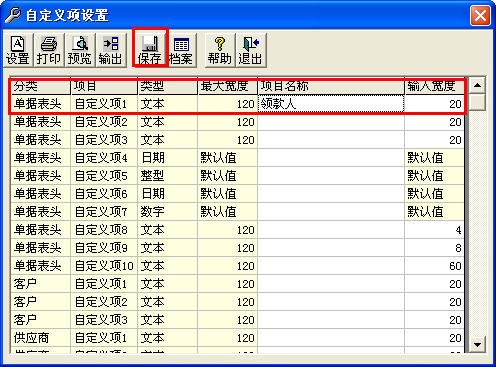Select the 供应商 自定义项1 row
Screen dimensions: 496x367
pyautogui.click(x=237, y=338)
